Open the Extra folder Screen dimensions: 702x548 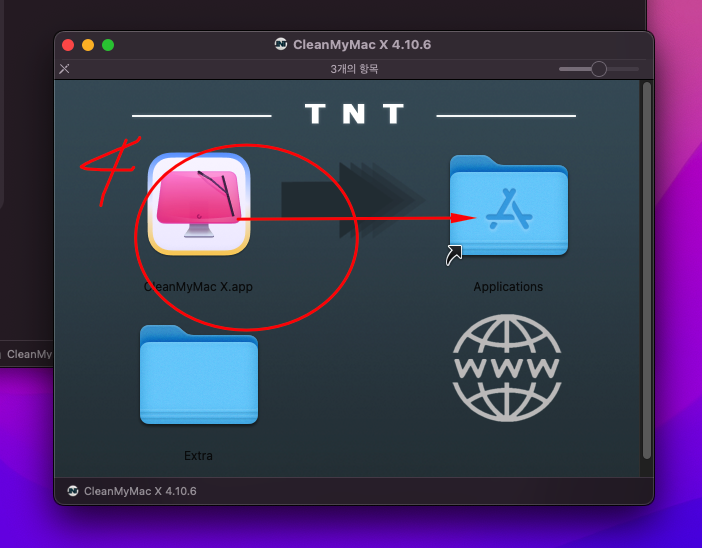(x=199, y=375)
